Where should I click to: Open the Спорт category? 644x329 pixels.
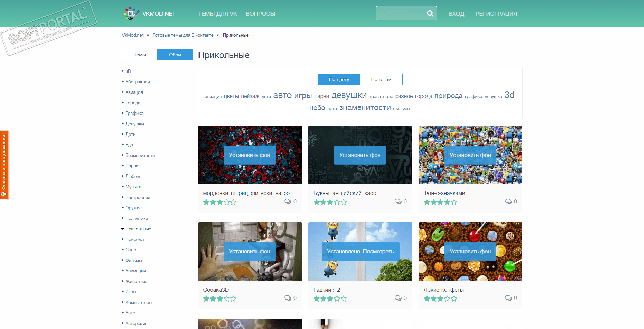point(132,250)
